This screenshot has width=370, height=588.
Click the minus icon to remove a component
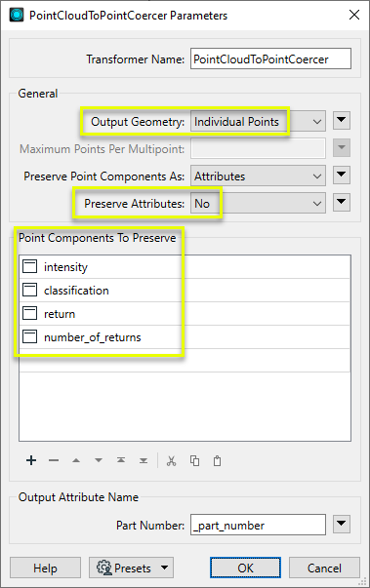54,460
